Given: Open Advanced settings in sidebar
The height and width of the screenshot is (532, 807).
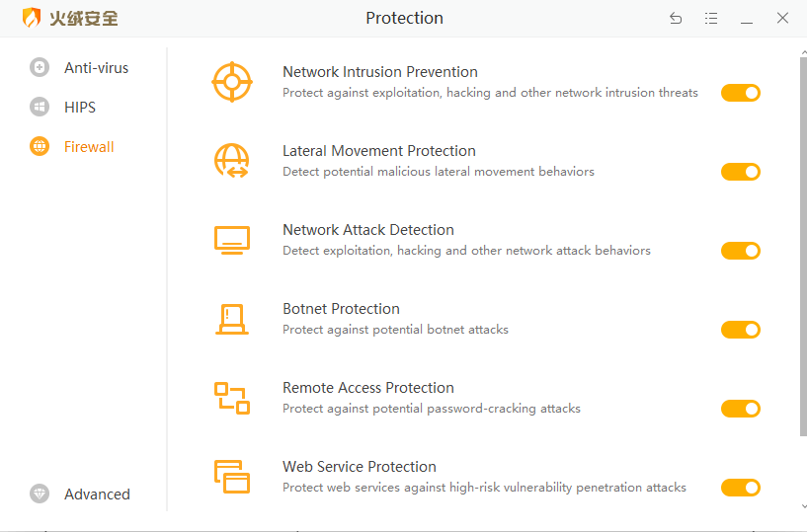Looking at the screenshot, I should point(97,494).
